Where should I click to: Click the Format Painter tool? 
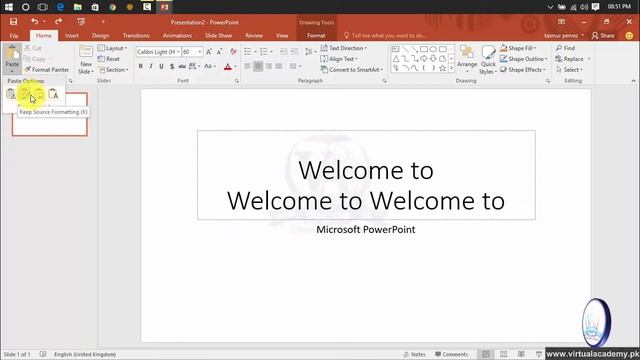(47, 70)
